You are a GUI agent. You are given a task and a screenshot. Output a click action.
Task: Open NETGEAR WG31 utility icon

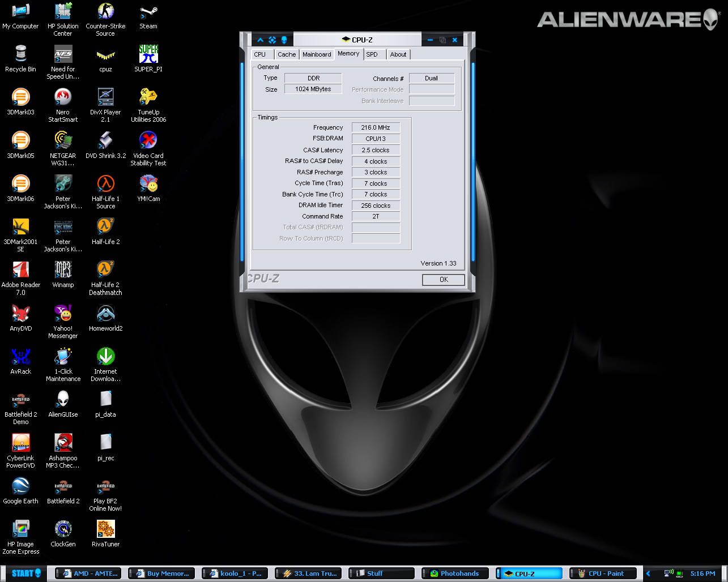click(63, 149)
